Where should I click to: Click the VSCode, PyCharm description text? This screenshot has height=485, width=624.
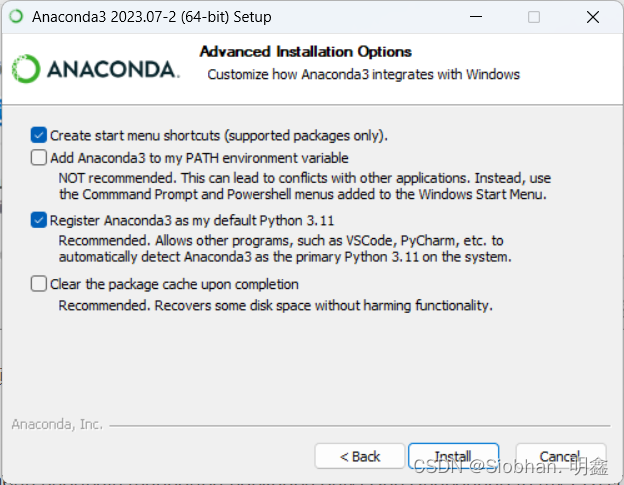(x=285, y=249)
